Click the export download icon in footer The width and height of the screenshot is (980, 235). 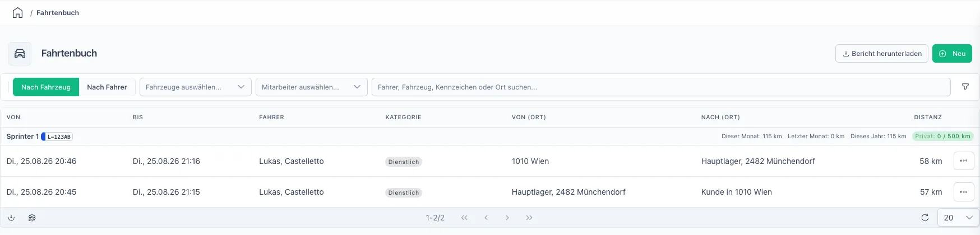tap(11, 218)
